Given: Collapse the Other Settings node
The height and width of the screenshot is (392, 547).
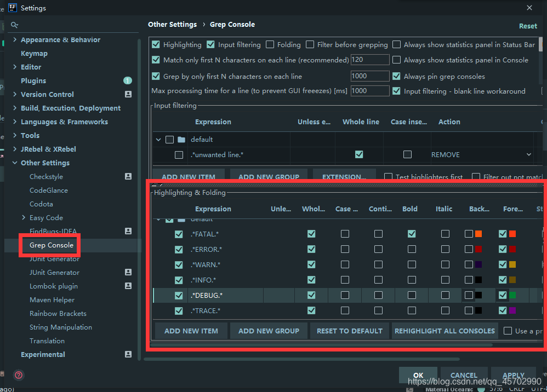Looking at the screenshot, I should tap(15, 163).
